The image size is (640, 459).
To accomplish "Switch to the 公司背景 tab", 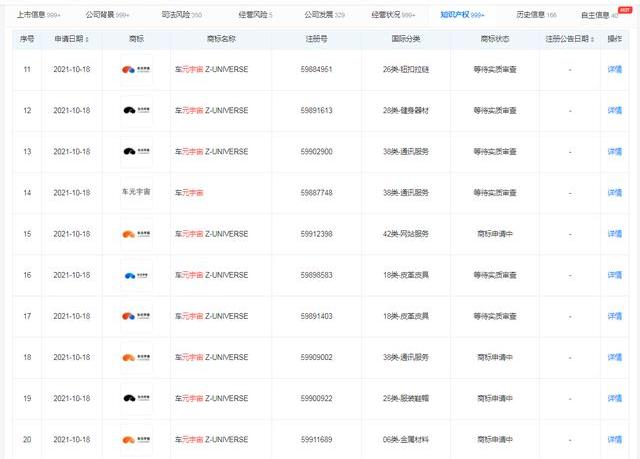I will click(x=107, y=15).
